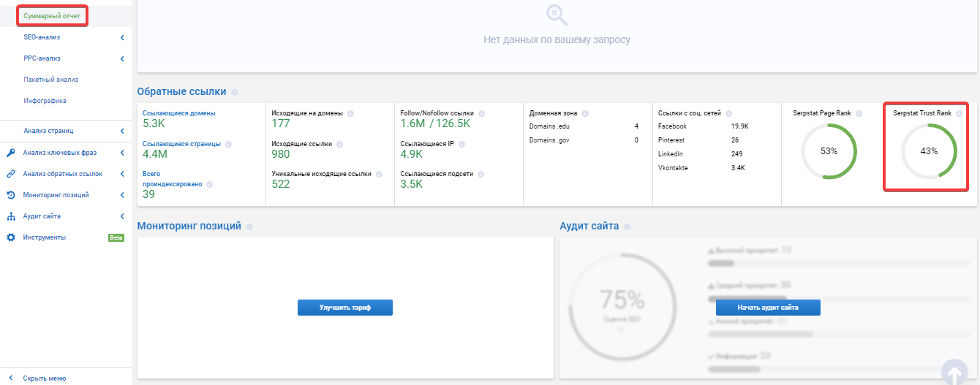Image resolution: width=980 pixels, height=385 pixels.
Task: Click the 522 unique outgoing links value
Action: [281, 184]
